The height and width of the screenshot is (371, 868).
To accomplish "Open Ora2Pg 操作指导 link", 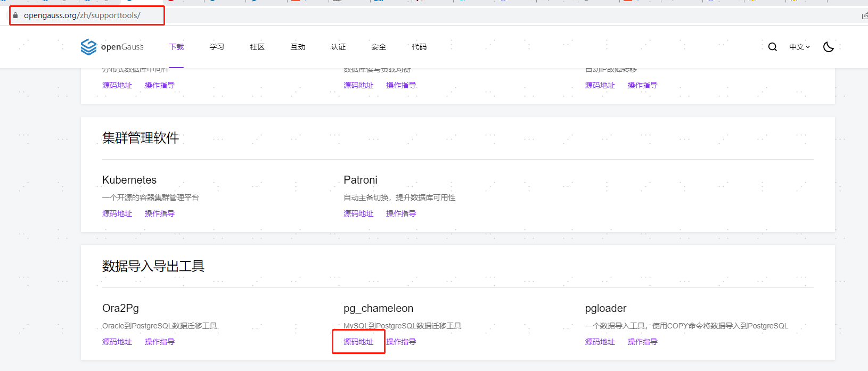I will [x=160, y=342].
